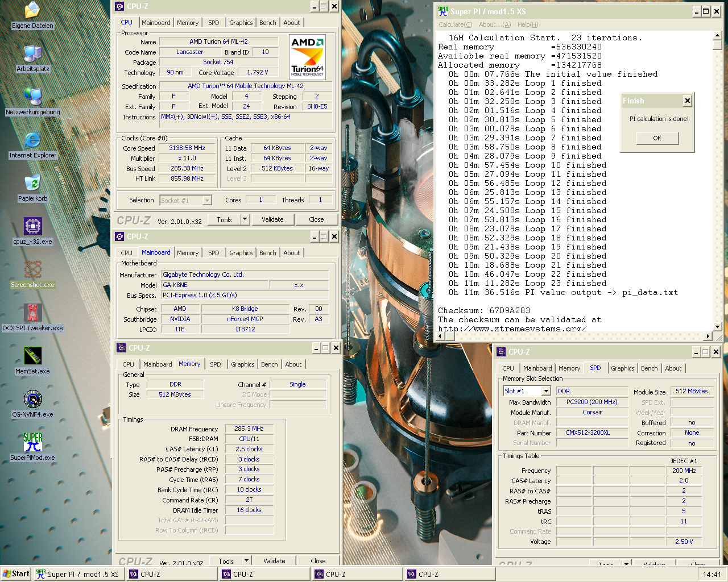Image resolution: width=728 pixels, height=582 pixels.
Task: Open the Netzwerkumgebung desktop icon
Action: click(x=32, y=96)
